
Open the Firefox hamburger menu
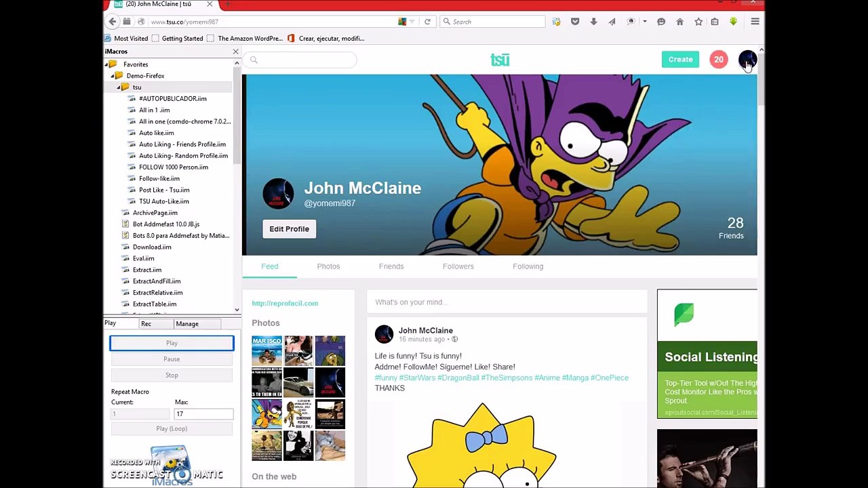755,22
